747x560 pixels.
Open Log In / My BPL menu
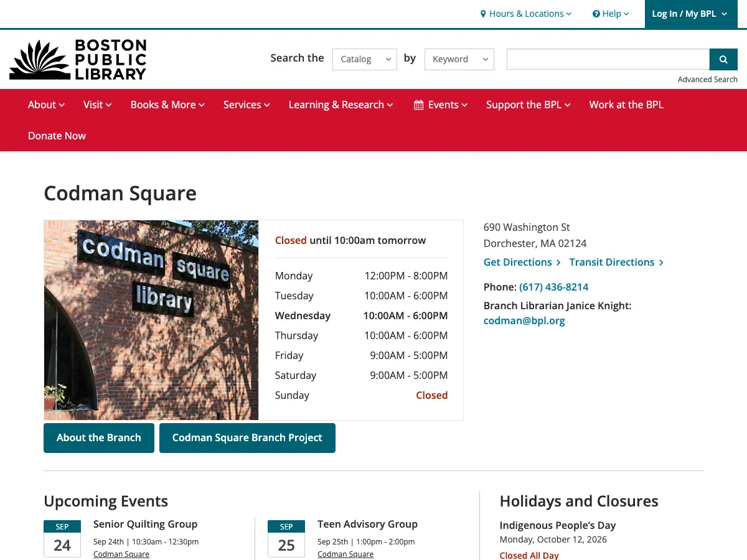(690, 14)
